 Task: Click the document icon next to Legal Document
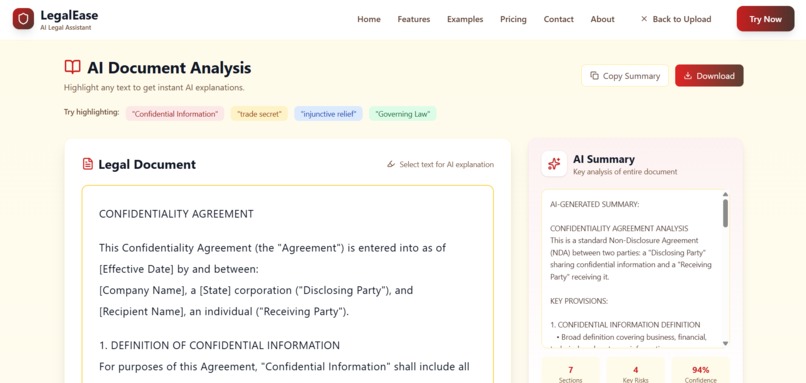(x=88, y=164)
